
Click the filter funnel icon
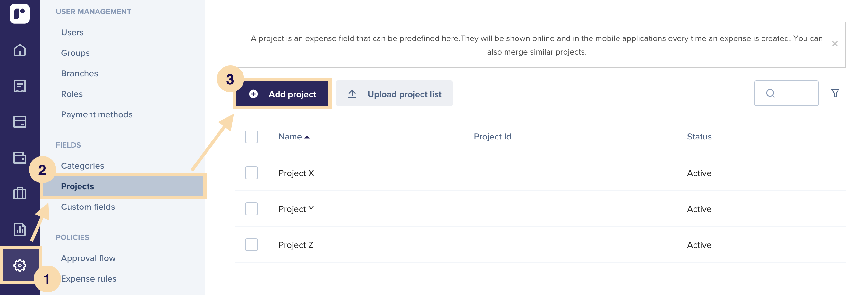pyautogui.click(x=835, y=93)
